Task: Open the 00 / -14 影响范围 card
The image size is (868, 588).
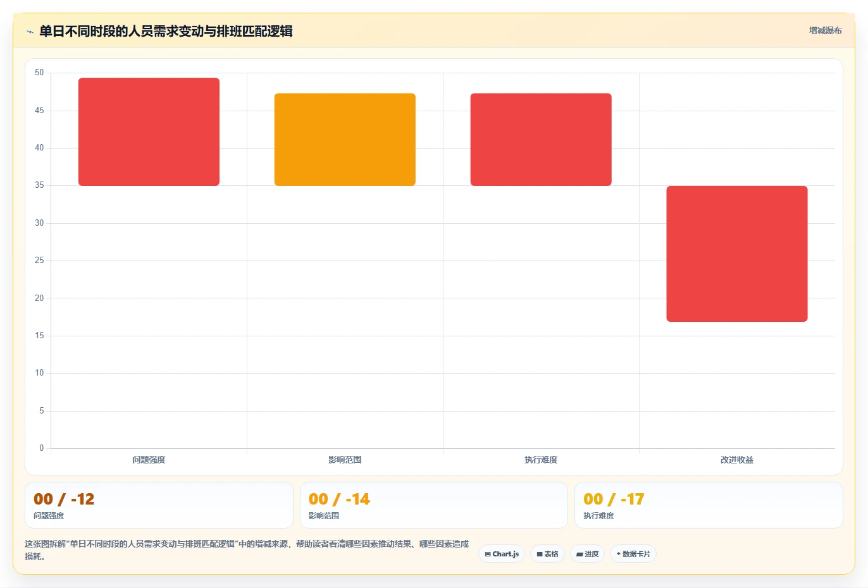Action: [434, 505]
